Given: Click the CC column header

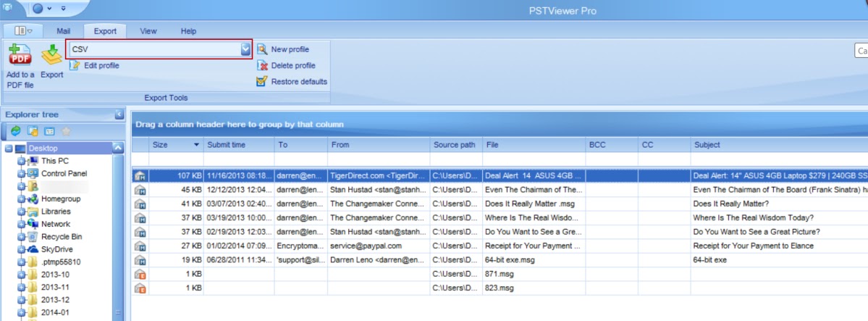Looking at the screenshot, I should [664, 145].
